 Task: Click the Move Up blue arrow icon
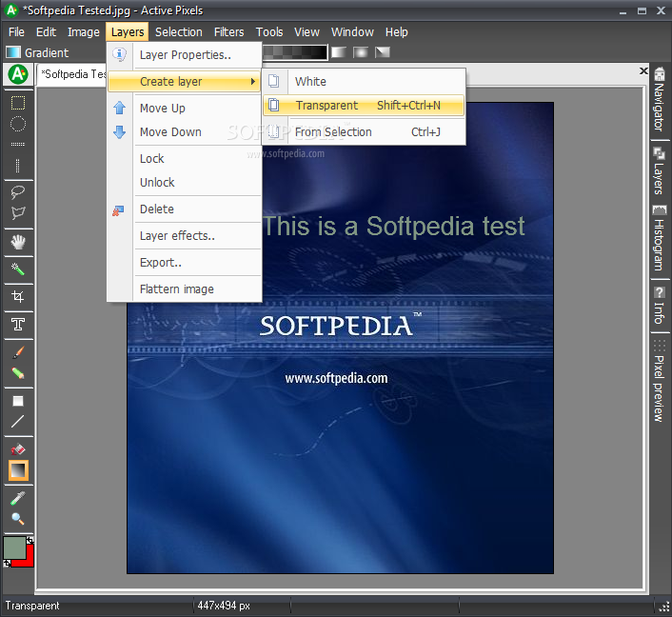point(120,108)
